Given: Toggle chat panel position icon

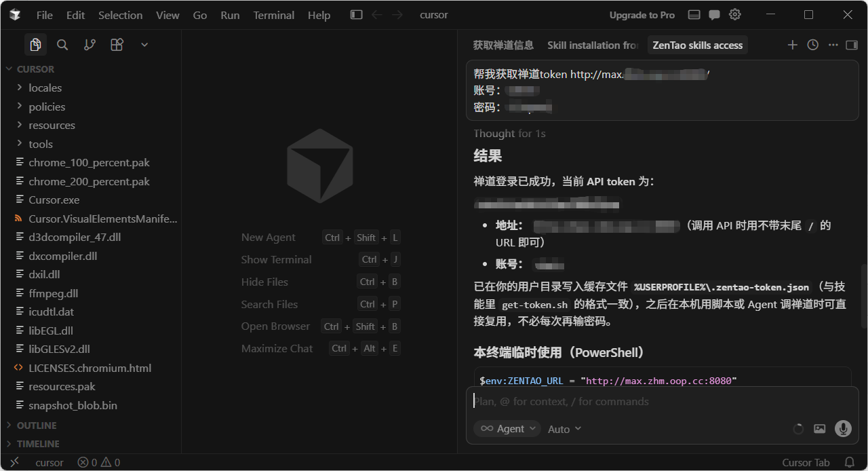Looking at the screenshot, I should (852, 45).
